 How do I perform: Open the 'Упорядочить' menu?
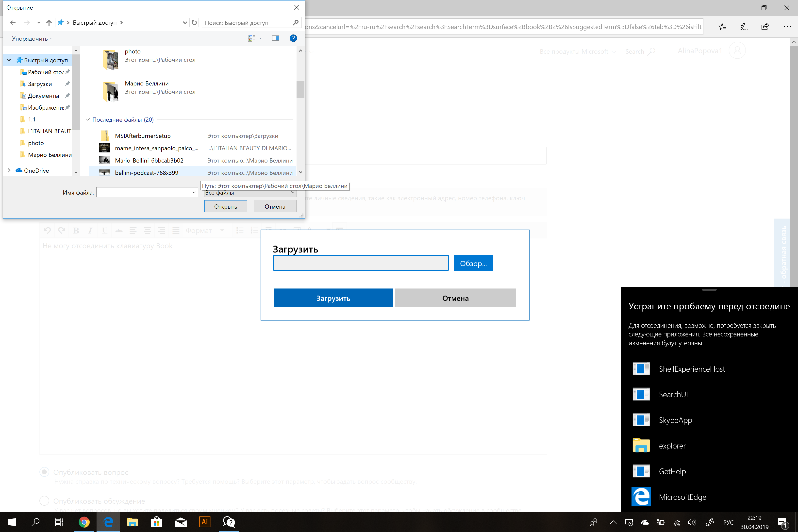(x=32, y=39)
